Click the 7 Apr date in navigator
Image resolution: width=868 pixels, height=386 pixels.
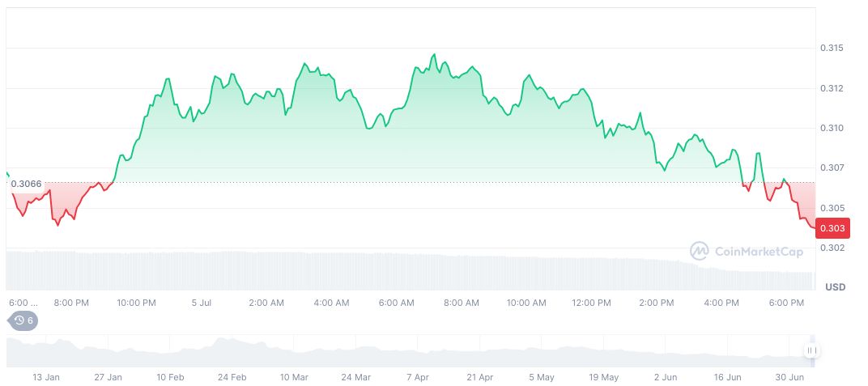click(418, 377)
